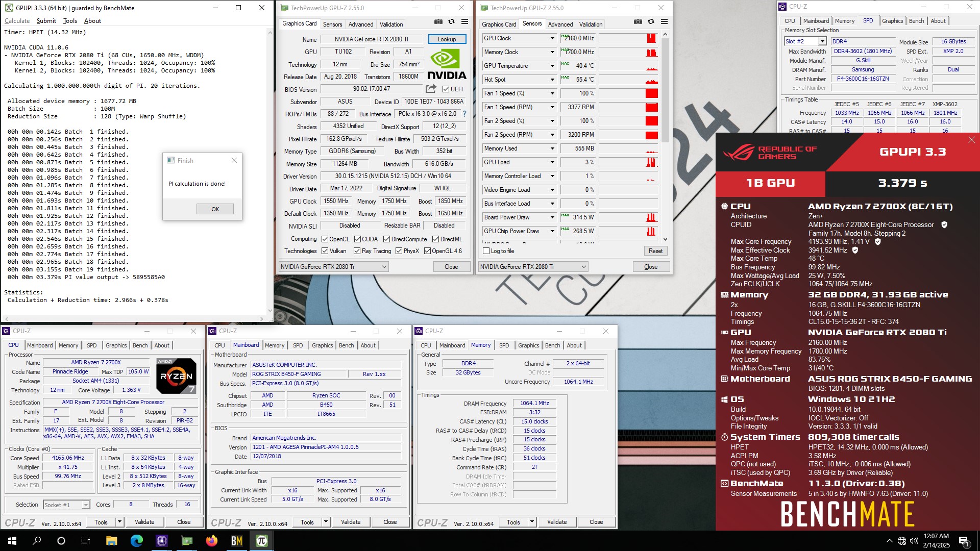This screenshot has width=980, height=551.
Task: Close the BenchMate GPUPI result overlay
Action: pos(971,140)
